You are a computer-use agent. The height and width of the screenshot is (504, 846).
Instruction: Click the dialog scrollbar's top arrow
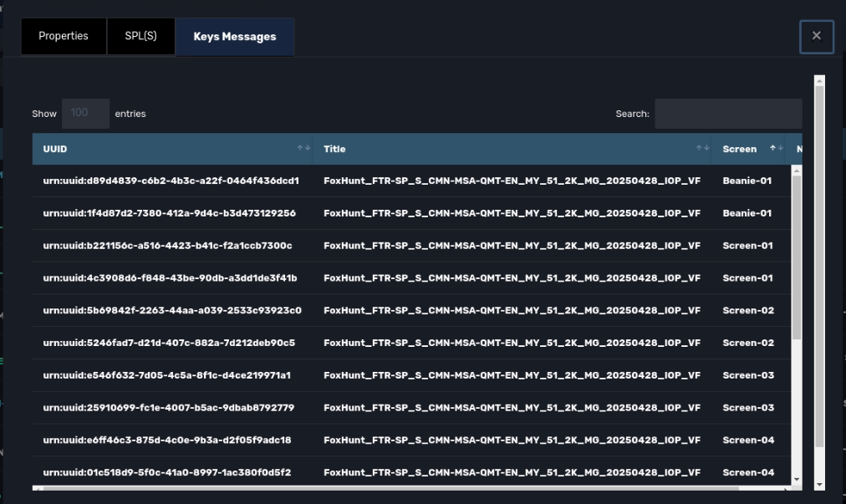pos(819,80)
